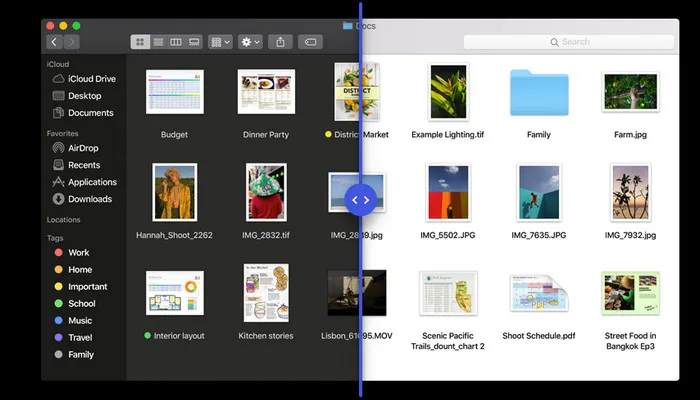The image size is (700, 400).
Task: Switch to column view
Action: [x=176, y=42]
